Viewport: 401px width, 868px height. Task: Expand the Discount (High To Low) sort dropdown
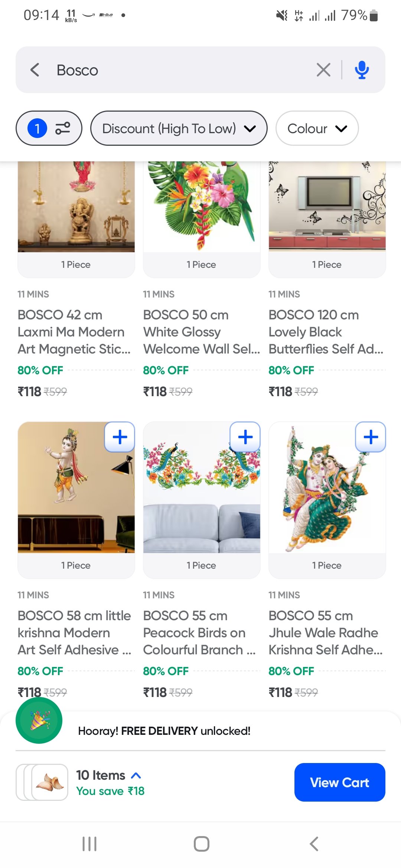179,128
